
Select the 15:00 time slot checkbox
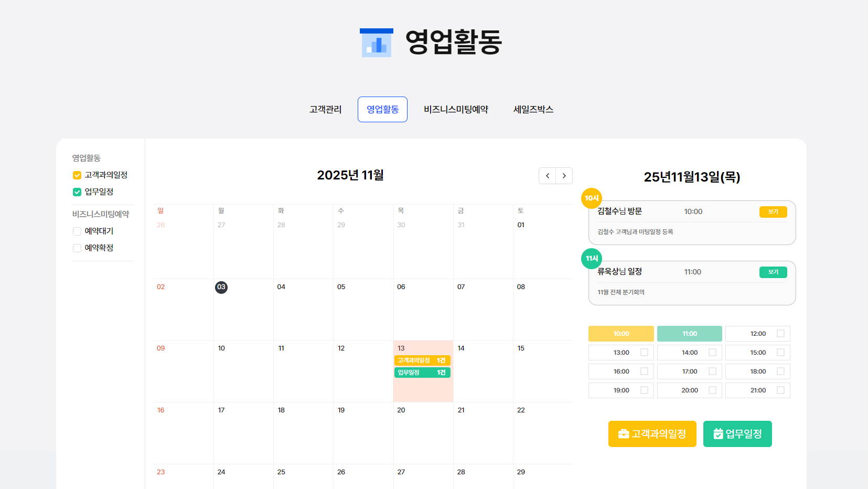(x=780, y=353)
